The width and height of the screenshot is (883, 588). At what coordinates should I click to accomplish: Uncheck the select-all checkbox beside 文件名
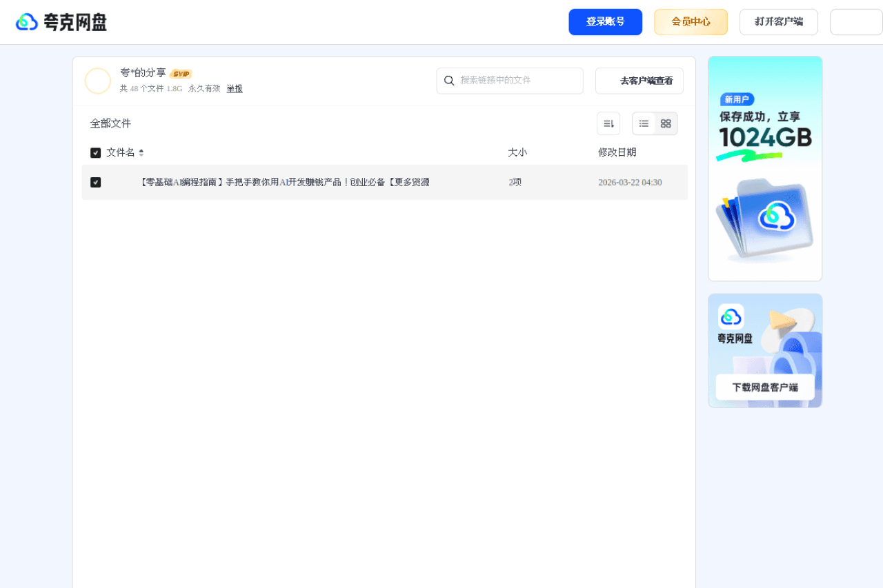(96, 152)
